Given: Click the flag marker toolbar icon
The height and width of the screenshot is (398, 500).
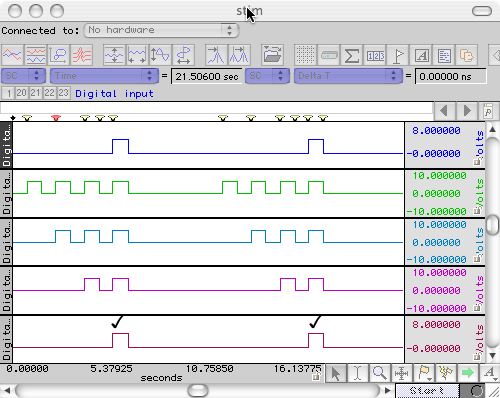Looking at the screenshot, I should pos(398,55).
